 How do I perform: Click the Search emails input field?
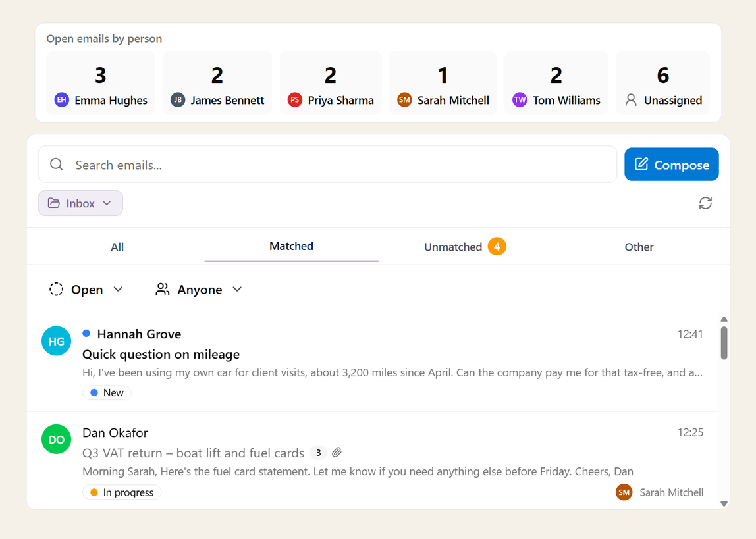pos(327,165)
